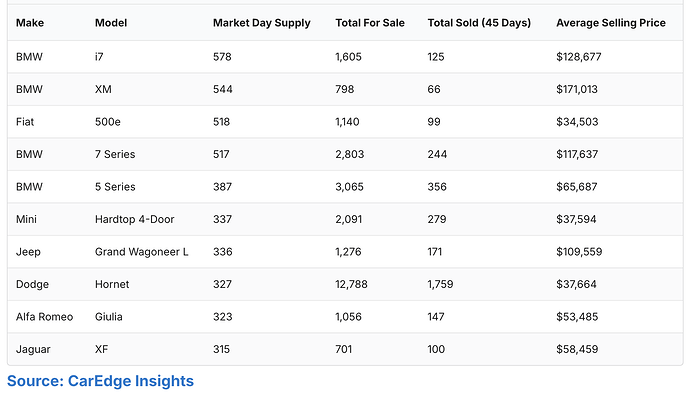
Task: Click the Make column header
Action: [30, 23]
